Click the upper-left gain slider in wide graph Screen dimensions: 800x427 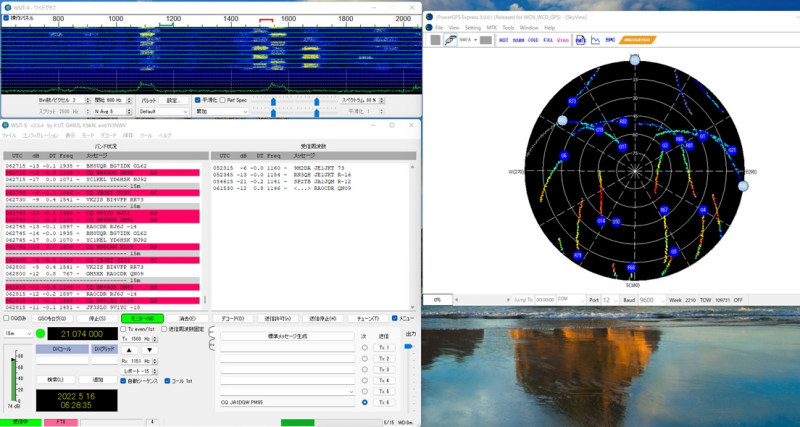click(x=273, y=102)
